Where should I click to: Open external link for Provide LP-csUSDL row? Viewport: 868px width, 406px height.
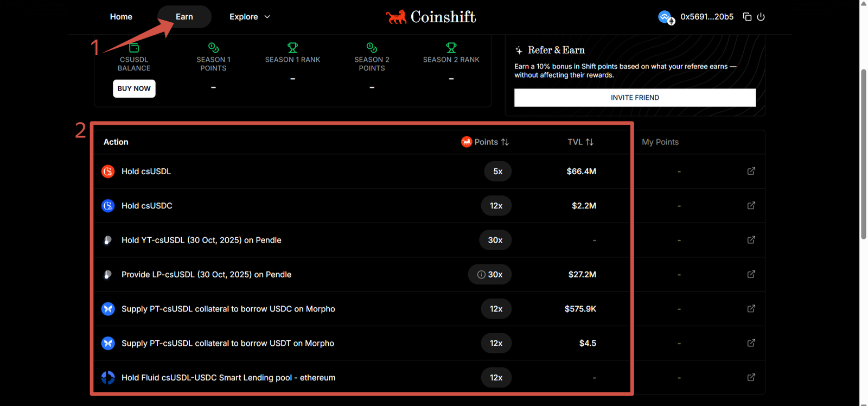(751, 275)
